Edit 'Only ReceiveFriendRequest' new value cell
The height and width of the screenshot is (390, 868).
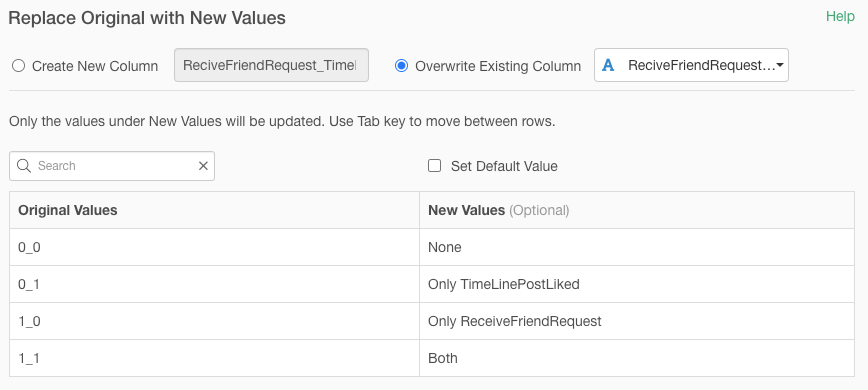coord(637,321)
